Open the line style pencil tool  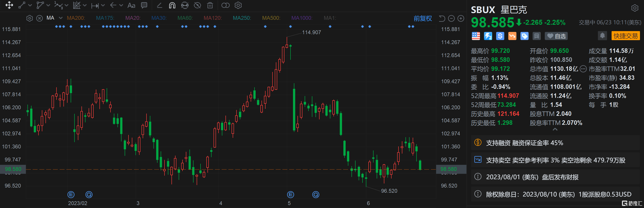160,5
